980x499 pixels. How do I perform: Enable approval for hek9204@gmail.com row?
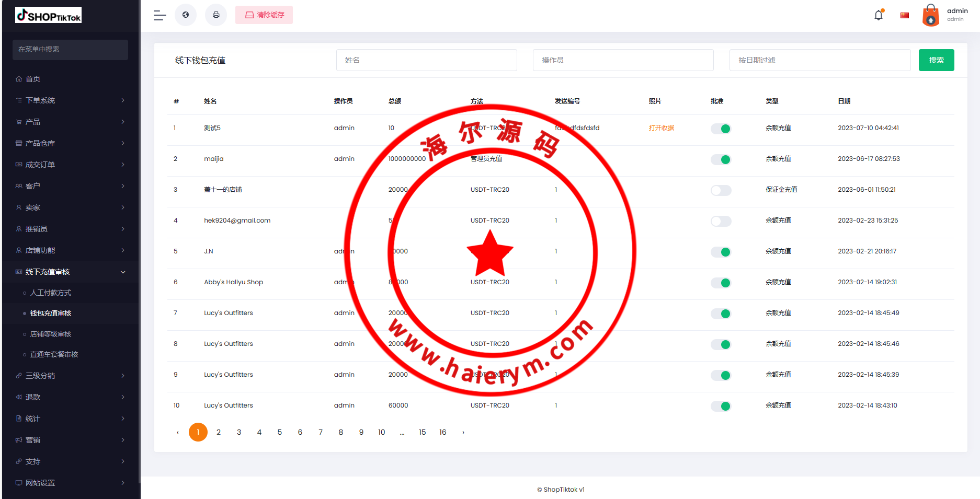721,221
